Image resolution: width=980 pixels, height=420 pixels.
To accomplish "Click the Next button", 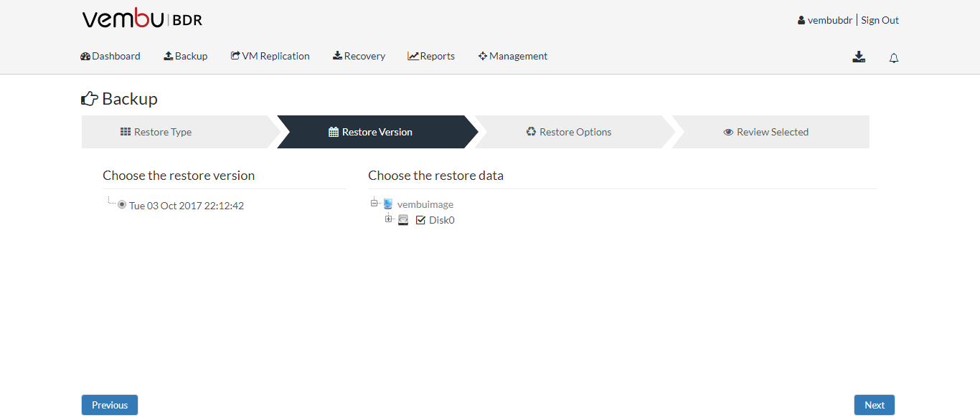I will click(x=875, y=405).
